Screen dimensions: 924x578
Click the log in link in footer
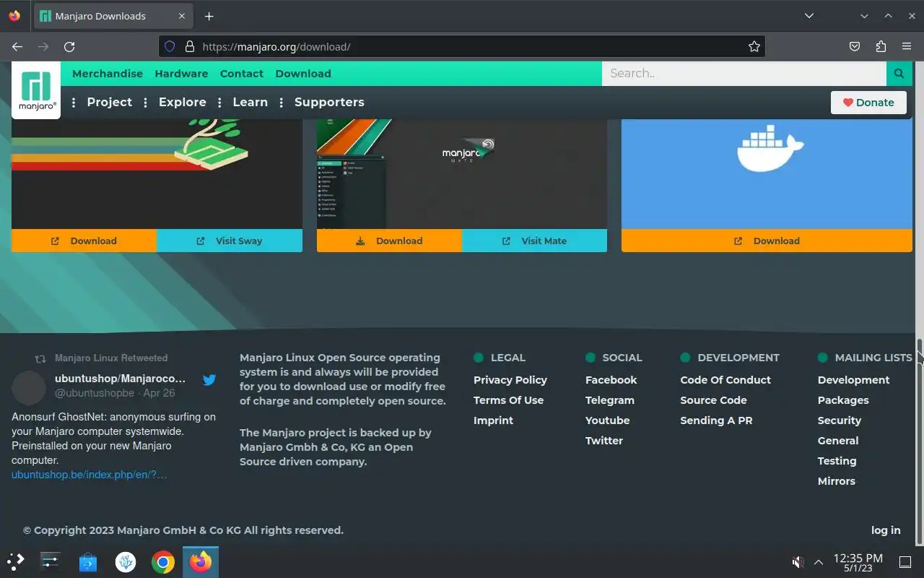(886, 530)
